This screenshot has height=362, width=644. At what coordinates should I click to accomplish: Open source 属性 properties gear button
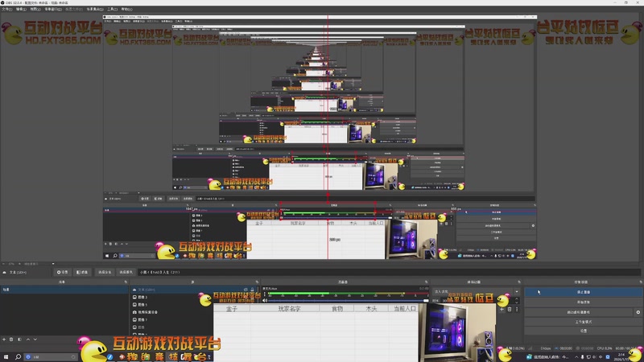63,272
